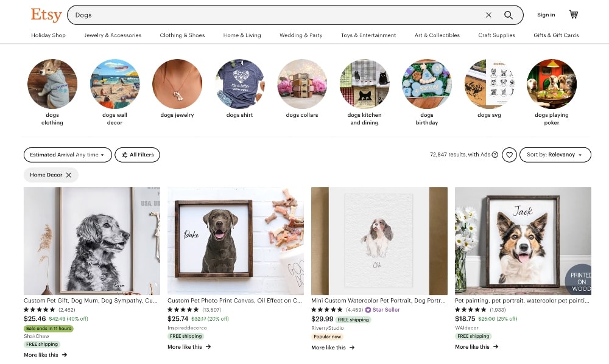Select the dogs jewelry category circle
Viewport: 609px width, 364px height.
click(x=177, y=84)
